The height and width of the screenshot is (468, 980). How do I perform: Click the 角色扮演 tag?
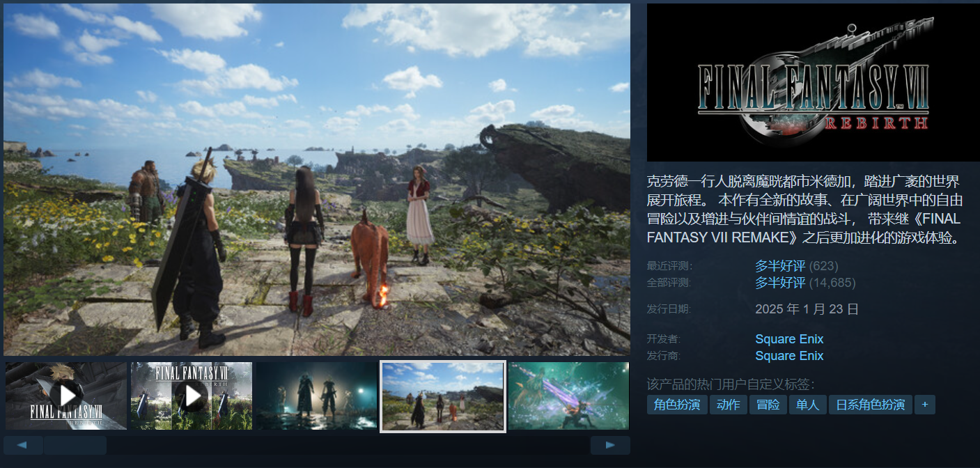(677, 405)
